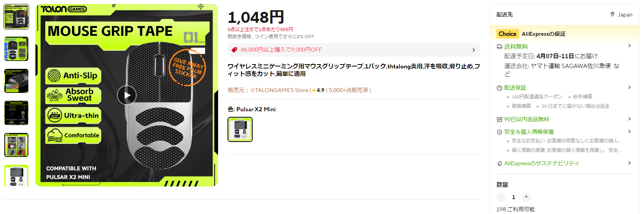
Task: Click the AliExpress sustainability leaf icon
Action: pyautogui.click(x=500, y=163)
